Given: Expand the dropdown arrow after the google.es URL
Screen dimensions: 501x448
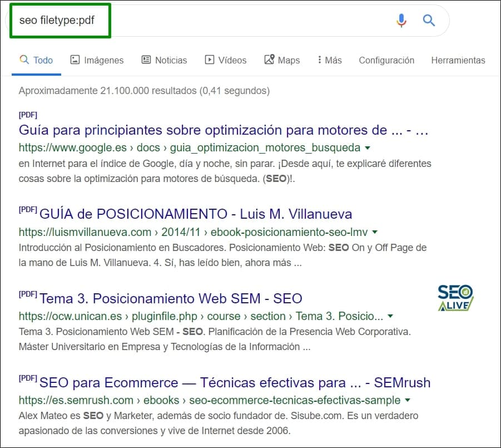Looking at the screenshot, I should click(368, 147).
